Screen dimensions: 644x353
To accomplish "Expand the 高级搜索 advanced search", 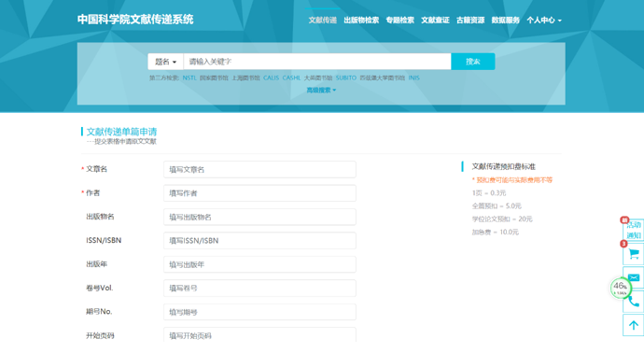I will [x=321, y=90].
